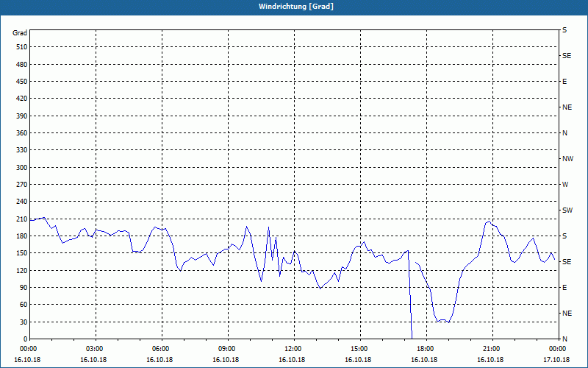
Task: Click the E compass label beside the 90 gridline
Action: [x=564, y=288]
